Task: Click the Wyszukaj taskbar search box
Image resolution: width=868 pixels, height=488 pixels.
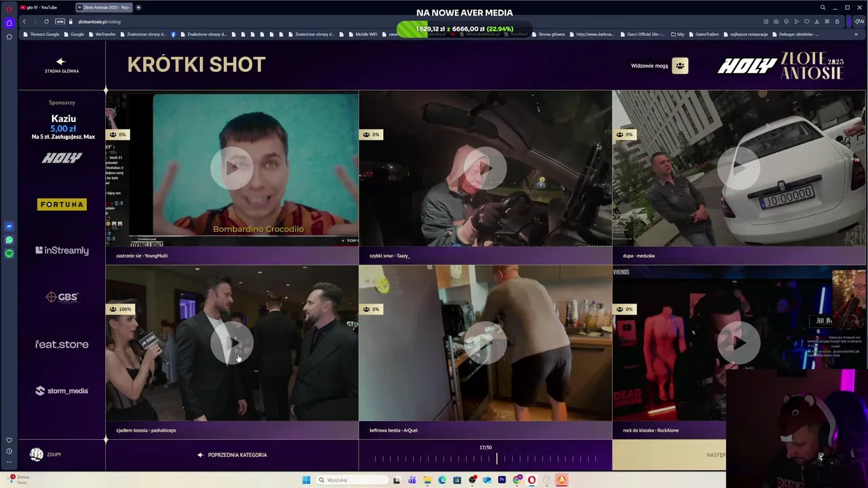Action: (x=351, y=480)
